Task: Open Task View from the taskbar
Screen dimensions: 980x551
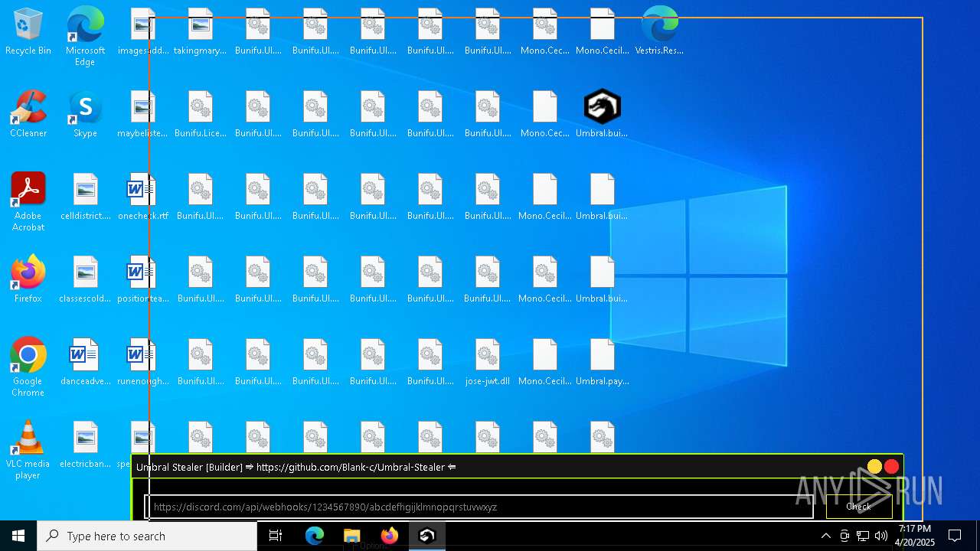Action: 276,536
